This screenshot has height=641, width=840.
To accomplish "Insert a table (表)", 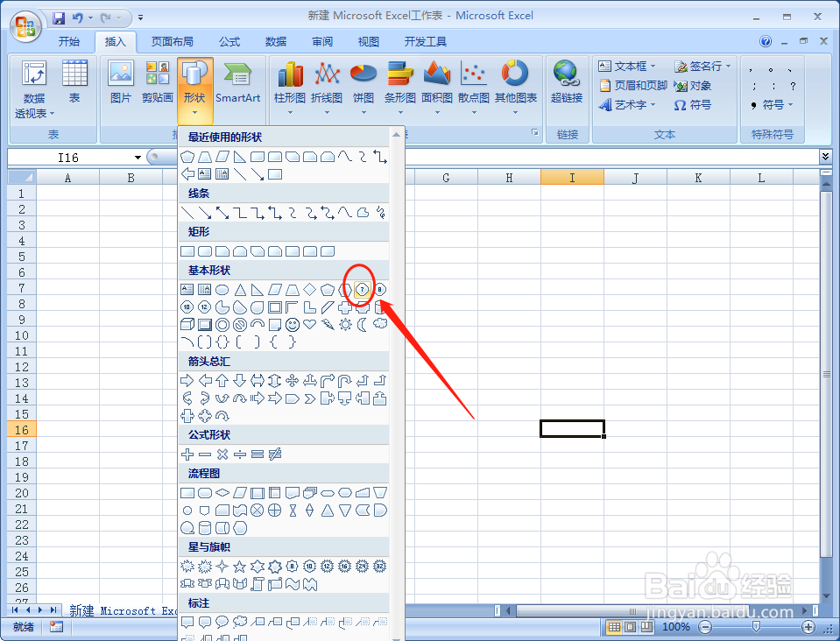I will coord(74,81).
